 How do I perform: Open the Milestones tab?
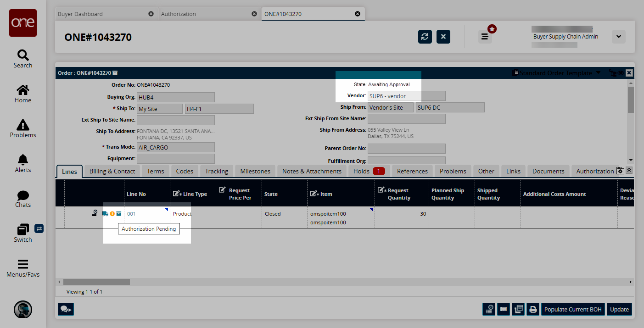(255, 171)
